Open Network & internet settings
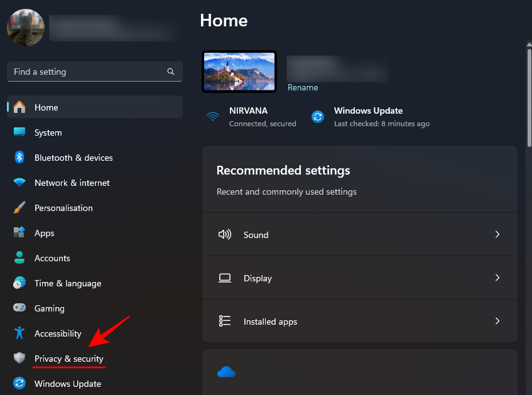532x395 pixels. pos(95,183)
